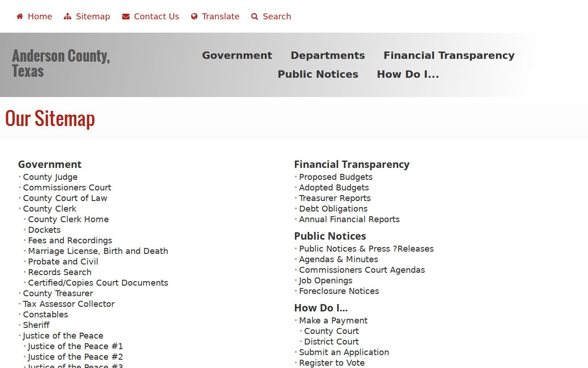Open Register to Vote link
The image size is (588, 368).
pyautogui.click(x=332, y=363)
